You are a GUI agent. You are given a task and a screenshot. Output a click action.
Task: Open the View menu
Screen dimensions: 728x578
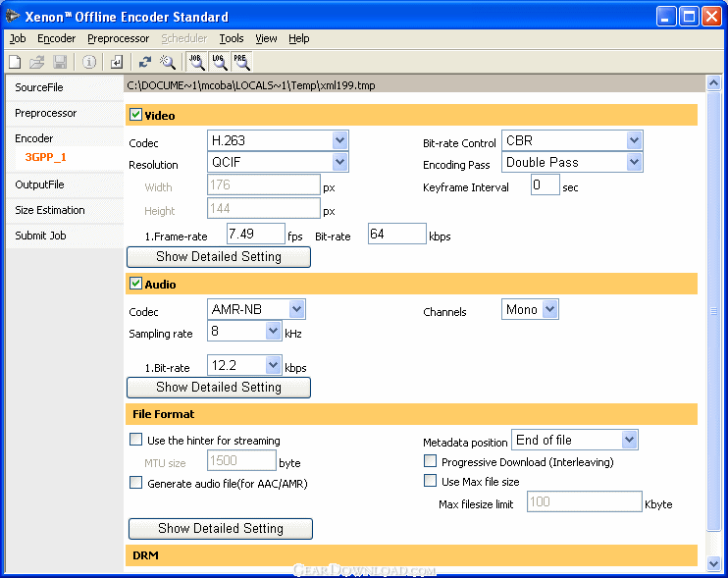266,38
